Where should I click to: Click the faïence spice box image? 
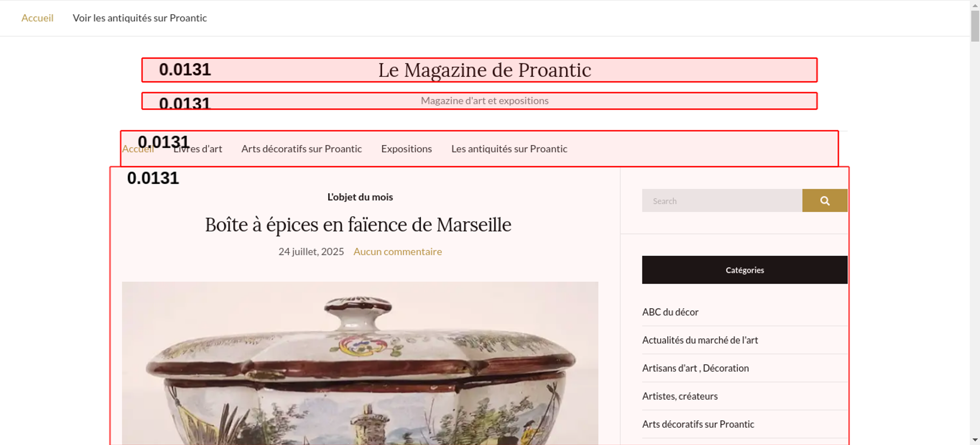[x=360, y=363]
